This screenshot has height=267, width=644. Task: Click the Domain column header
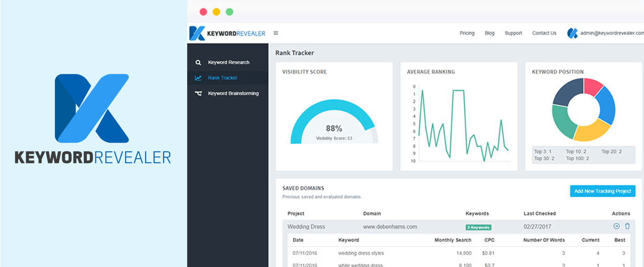(x=372, y=213)
